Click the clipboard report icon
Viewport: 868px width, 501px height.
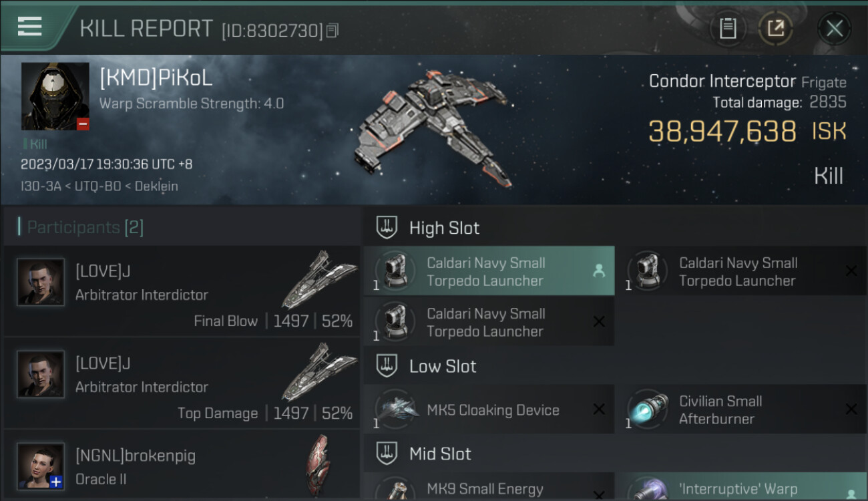727,28
